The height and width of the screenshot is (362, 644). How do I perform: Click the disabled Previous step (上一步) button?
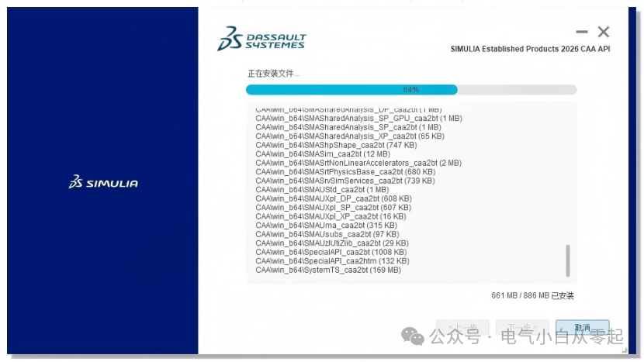click(462, 328)
